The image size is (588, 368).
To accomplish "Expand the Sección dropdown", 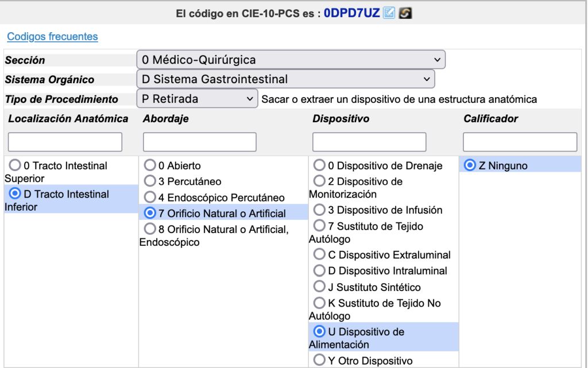I will coord(291,60).
